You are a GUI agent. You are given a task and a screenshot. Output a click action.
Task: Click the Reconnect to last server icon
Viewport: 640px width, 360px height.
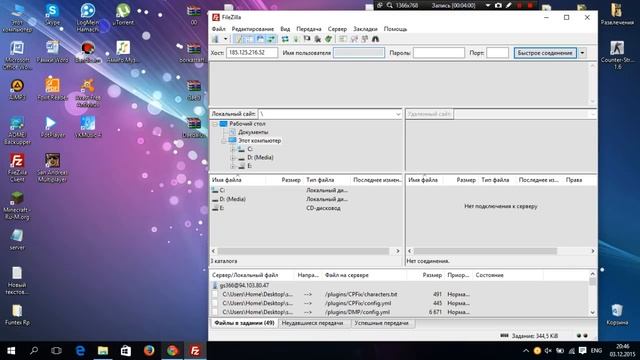328,39
